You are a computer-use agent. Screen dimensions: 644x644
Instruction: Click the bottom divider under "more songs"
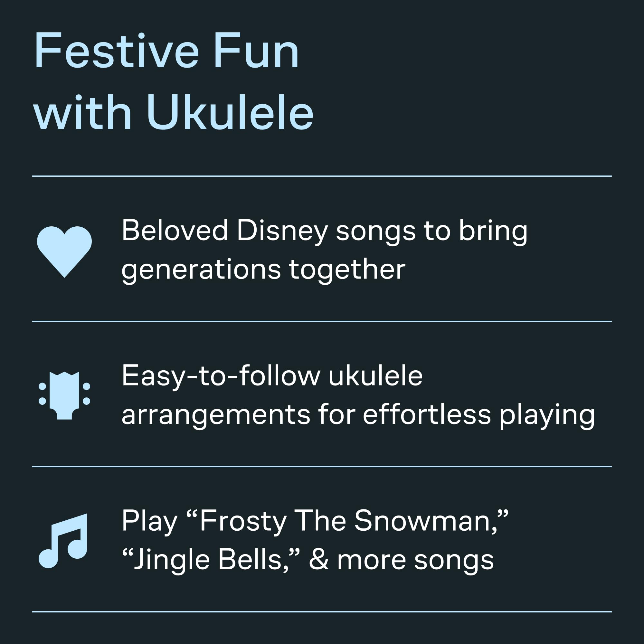[322, 612]
